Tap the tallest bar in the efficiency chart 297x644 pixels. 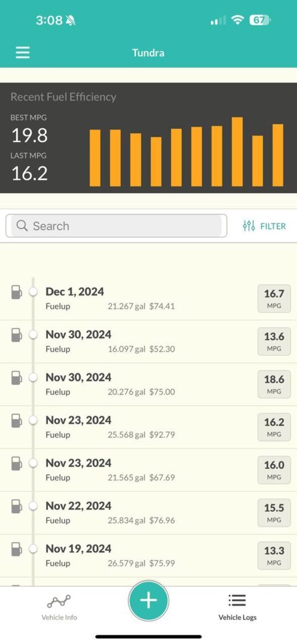click(237, 152)
